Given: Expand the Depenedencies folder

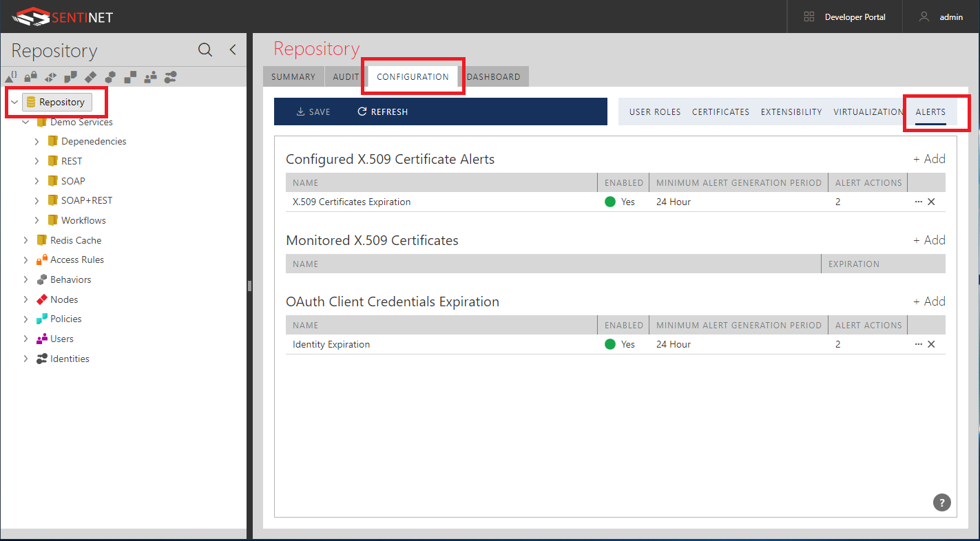Looking at the screenshot, I should pos(37,141).
